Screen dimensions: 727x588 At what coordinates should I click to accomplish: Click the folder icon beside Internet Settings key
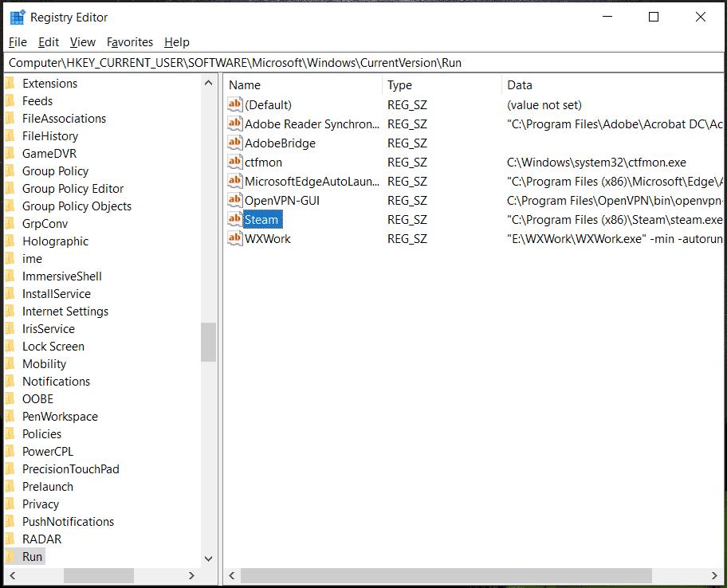[10, 311]
